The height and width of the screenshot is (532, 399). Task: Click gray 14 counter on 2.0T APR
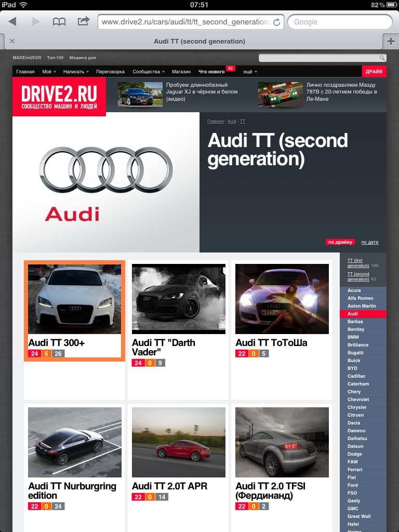[162, 497]
